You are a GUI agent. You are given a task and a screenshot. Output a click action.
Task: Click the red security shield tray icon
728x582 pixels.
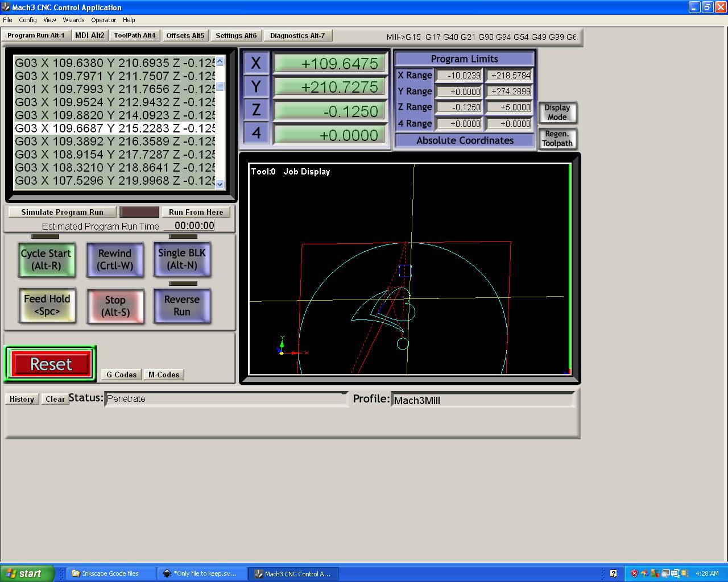634,573
